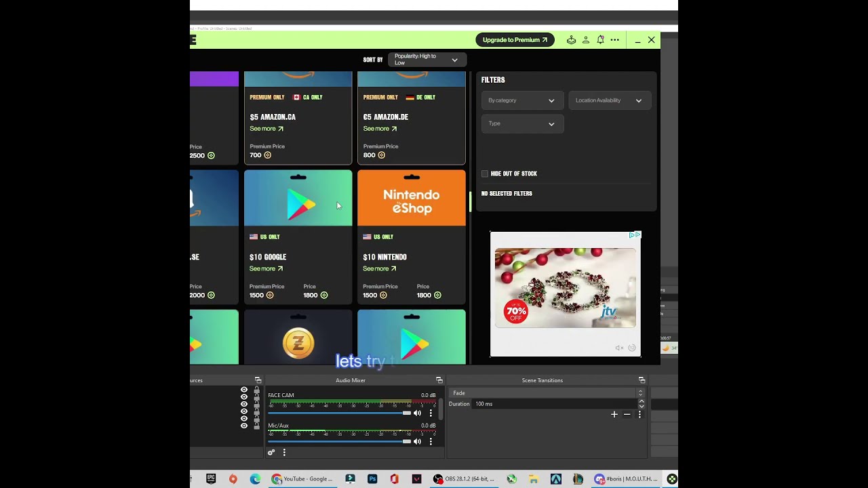Open League of Legends from the taskbar
The image size is (868, 488).
578,479
